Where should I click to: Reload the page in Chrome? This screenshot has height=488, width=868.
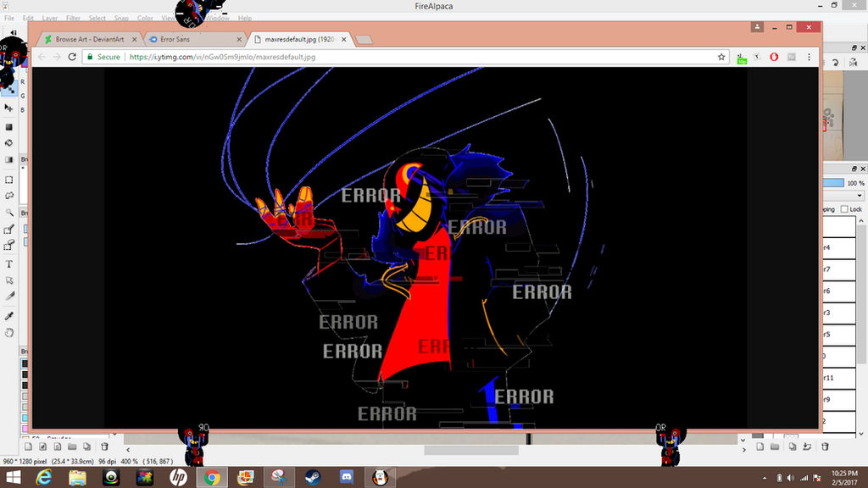click(72, 57)
